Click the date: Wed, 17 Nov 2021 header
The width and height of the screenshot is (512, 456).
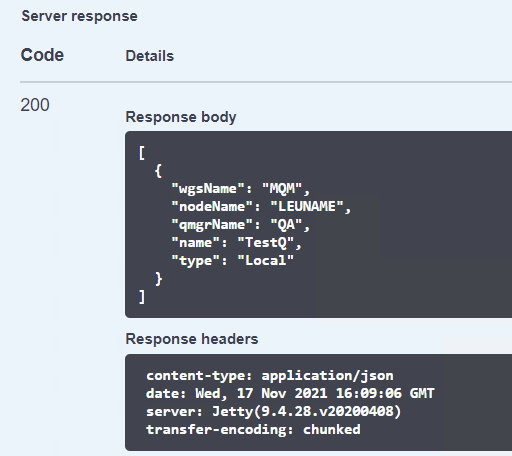(290, 394)
